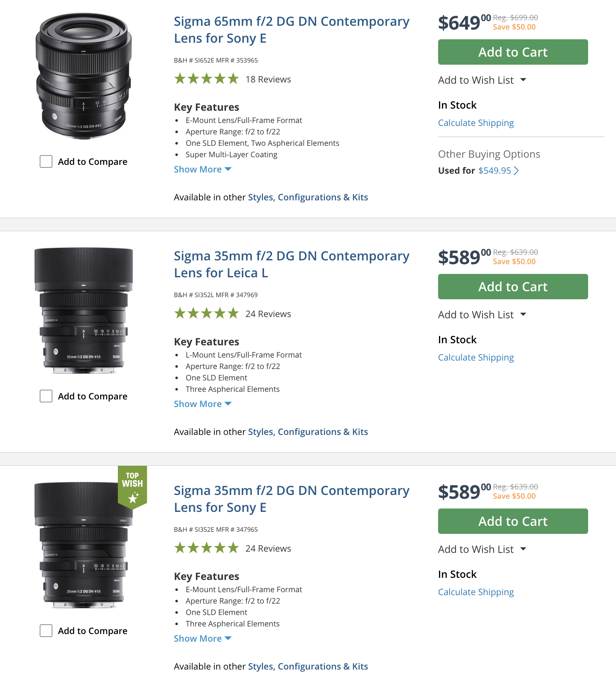Click Calculate Shipping for Sigma 65mm lens

click(x=476, y=123)
